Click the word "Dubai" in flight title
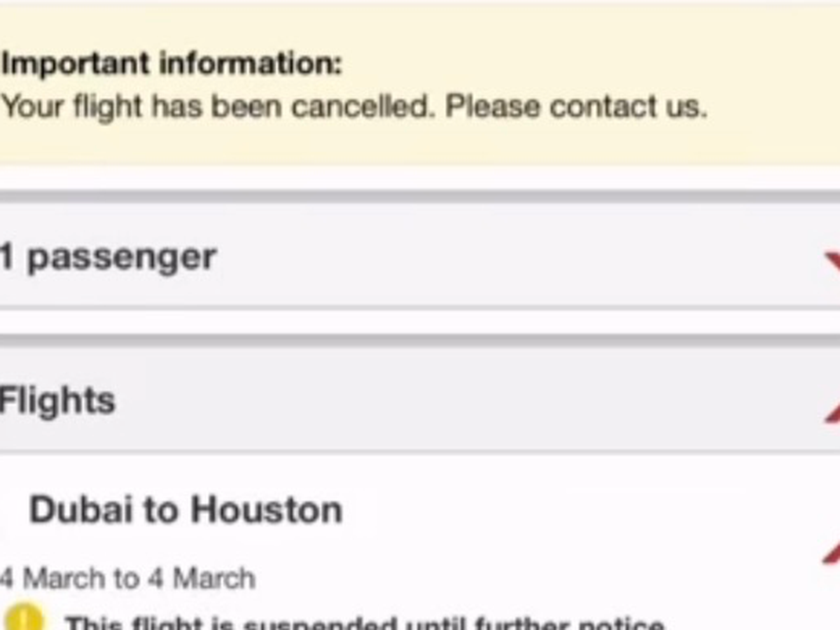 (x=81, y=510)
